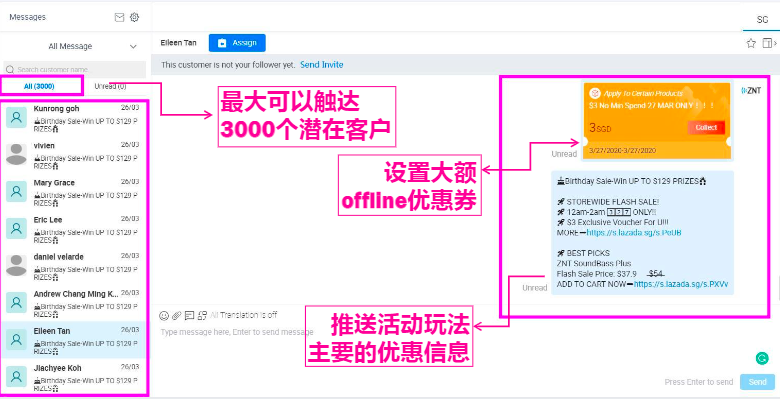This screenshot has width=780, height=399.
Task: Switch to the All (3000) tab
Action: pyautogui.click(x=39, y=86)
